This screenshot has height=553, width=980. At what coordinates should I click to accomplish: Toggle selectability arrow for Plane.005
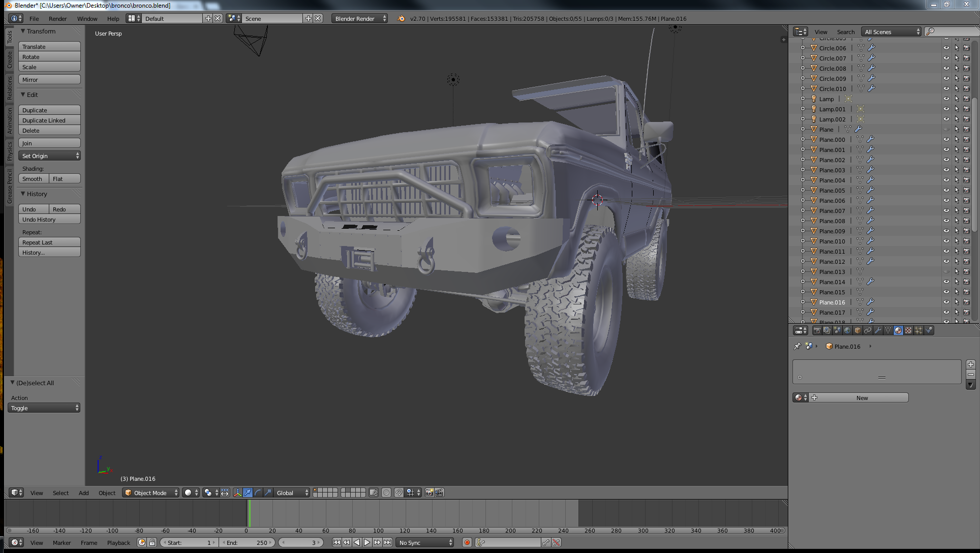(957, 190)
